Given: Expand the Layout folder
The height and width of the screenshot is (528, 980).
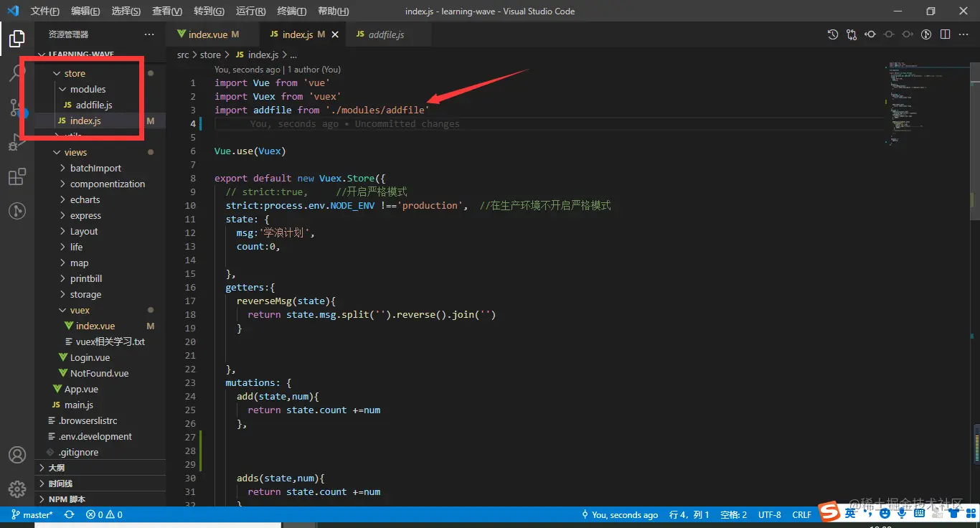Looking at the screenshot, I should pyautogui.click(x=84, y=231).
